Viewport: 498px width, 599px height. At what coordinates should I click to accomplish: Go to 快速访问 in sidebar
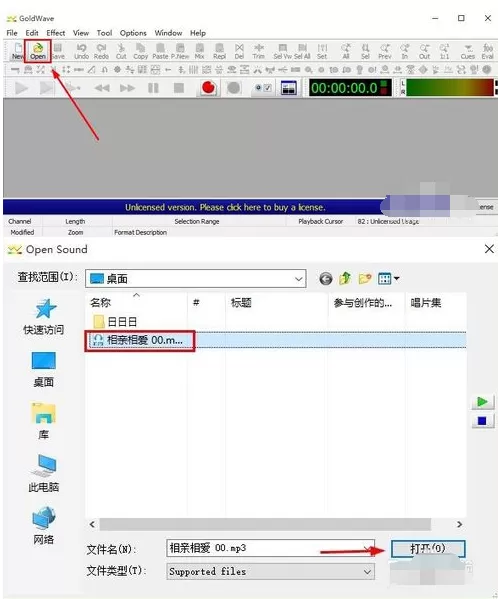44,317
